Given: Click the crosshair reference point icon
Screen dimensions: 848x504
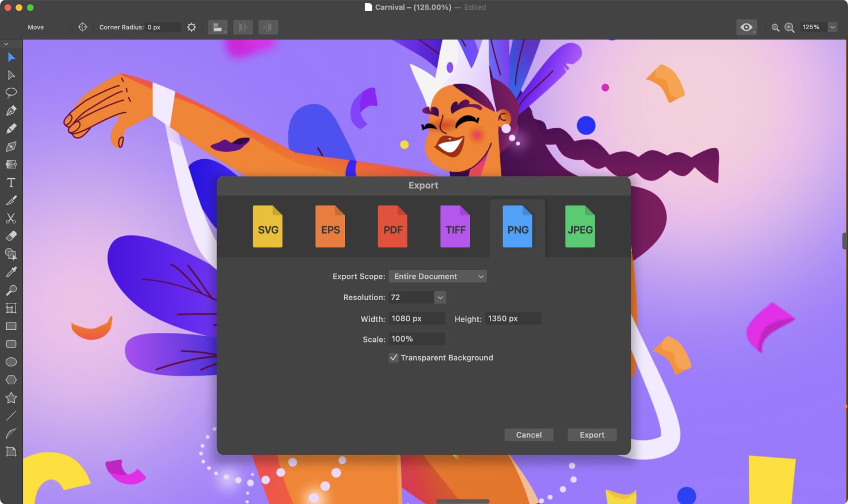Looking at the screenshot, I should click(x=83, y=27).
